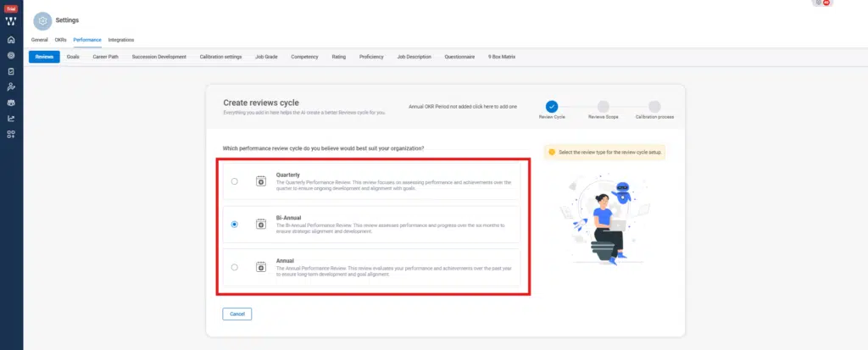Open the target icon in the left sidebar
The image size is (868, 350).
tap(11, 55)
